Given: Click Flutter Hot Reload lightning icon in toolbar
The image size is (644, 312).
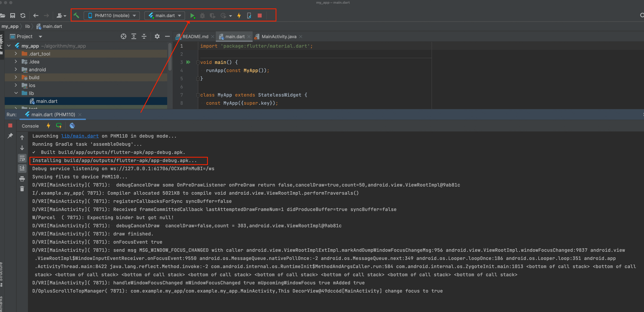Looking at the screenshot, I should coord(239,16).
